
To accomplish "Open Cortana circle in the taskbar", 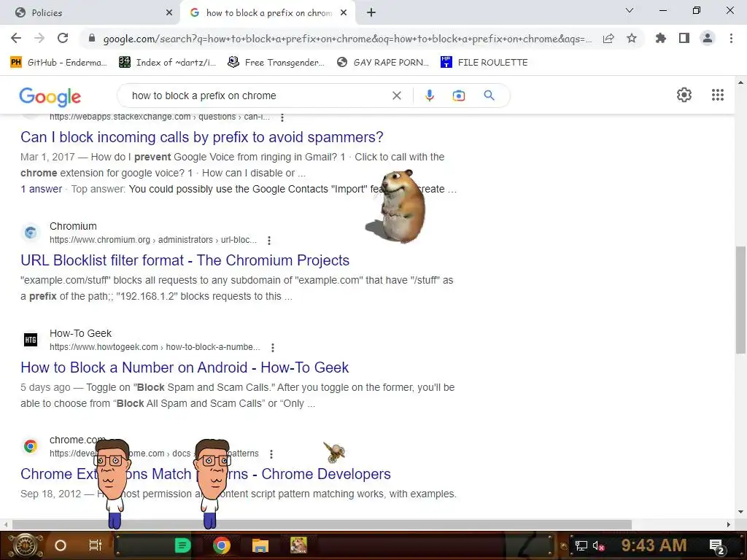I will [x=61, y=545].
